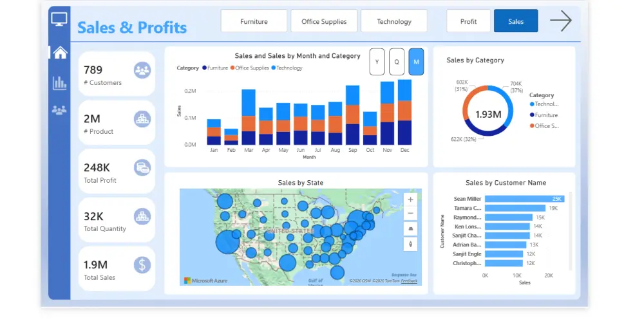The image size is (644, 334).
Task: Click the coins icon on Total Profit card
Action: (142, 168)
